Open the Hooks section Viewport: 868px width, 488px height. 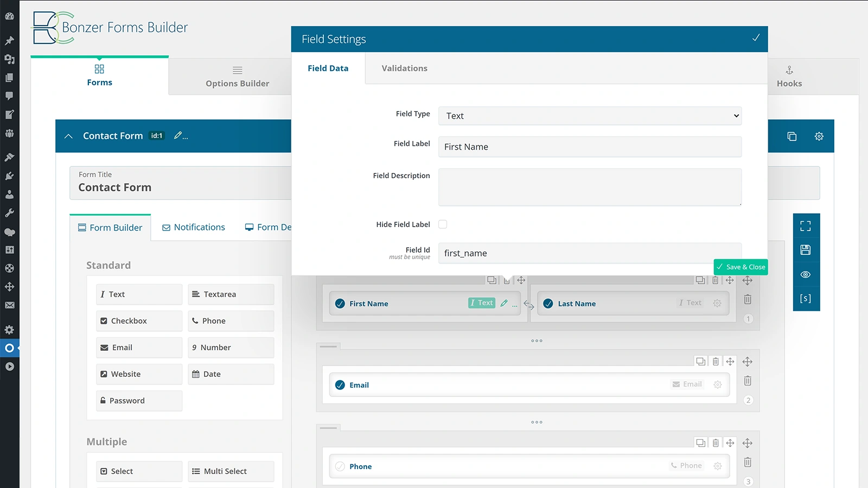[789, 76]
